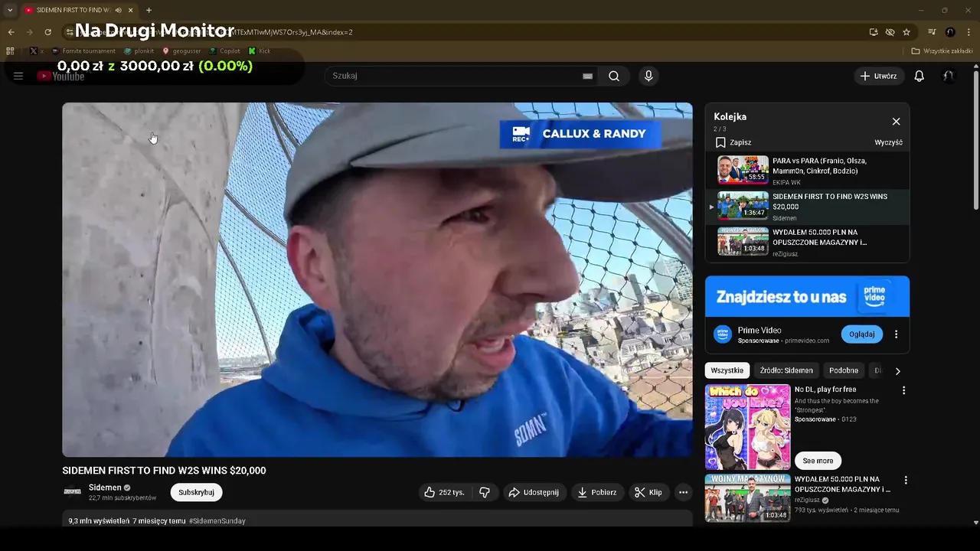The width and height of the screenshot is (980, 551).
Task: Select SIDEMEN FIRST TO FIND W2S queue item
Action: pos(807,207)
